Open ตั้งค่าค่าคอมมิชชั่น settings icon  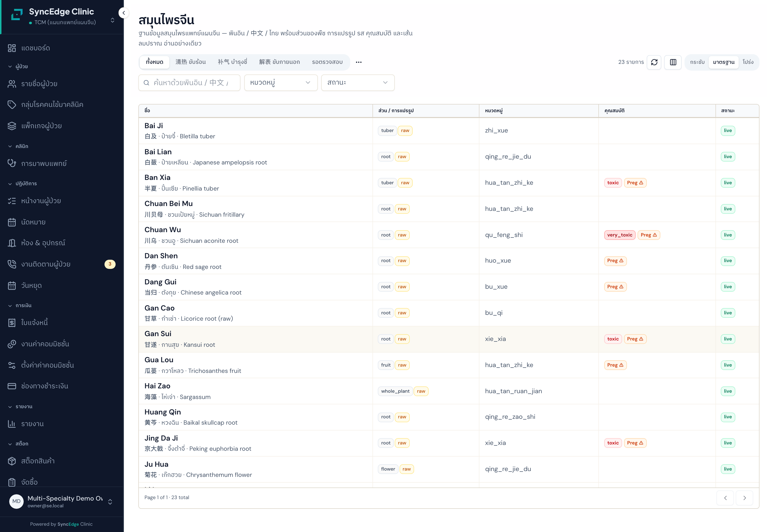(x=12, y=365)
